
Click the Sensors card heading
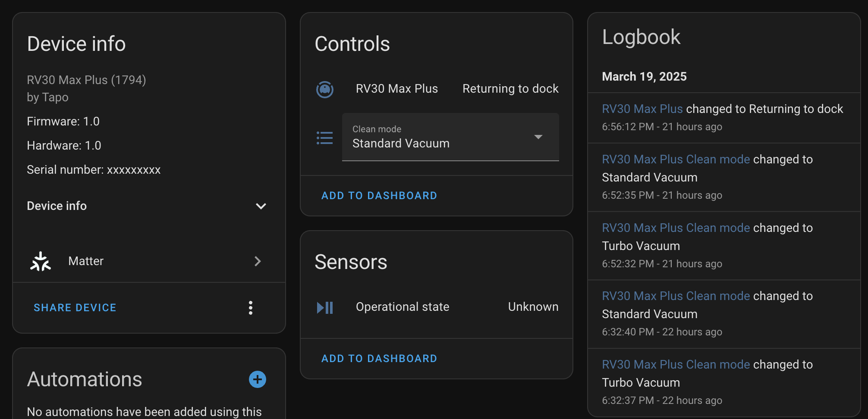pos(351,262)
